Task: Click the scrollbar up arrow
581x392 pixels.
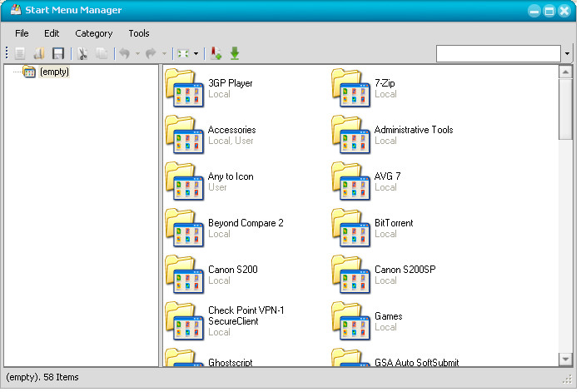Action: pyautogui.click(x=565, y=72)
